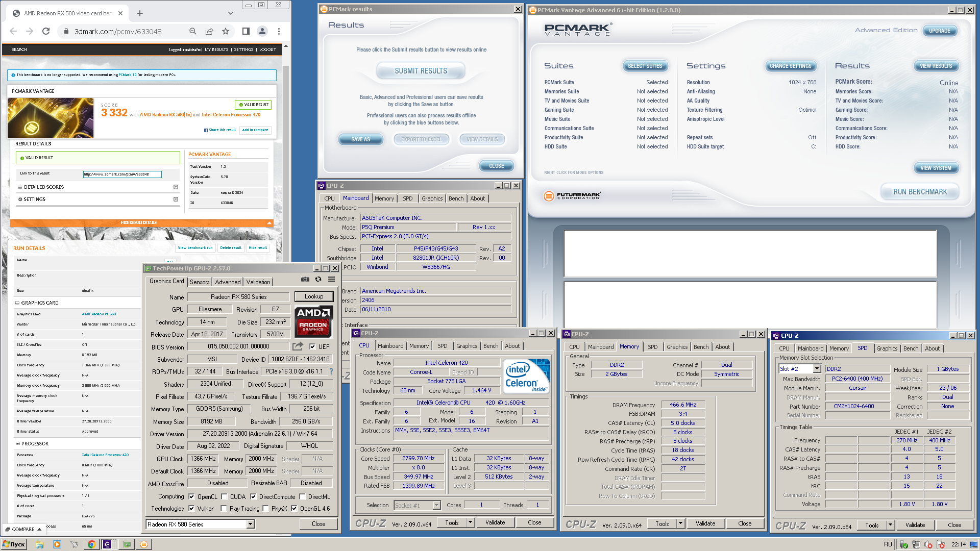The height and width of the screenshot is (551, 980).
Task: Click the GPU-Z Lookup button
Action: point(314,296)
